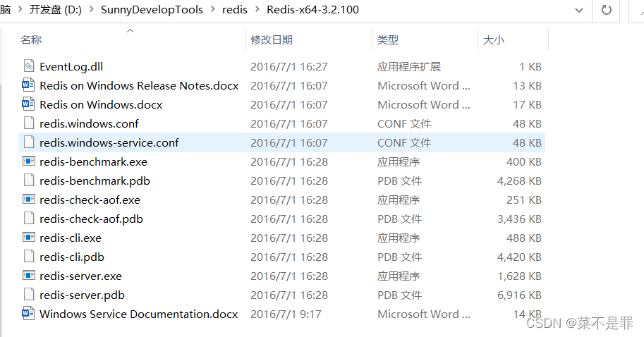Image resolution: width=644 pixels, height=337 pixels.
Task: Click the 2016/7/1 16:27 date of EventLog.dll
Action: click(289, 66)
